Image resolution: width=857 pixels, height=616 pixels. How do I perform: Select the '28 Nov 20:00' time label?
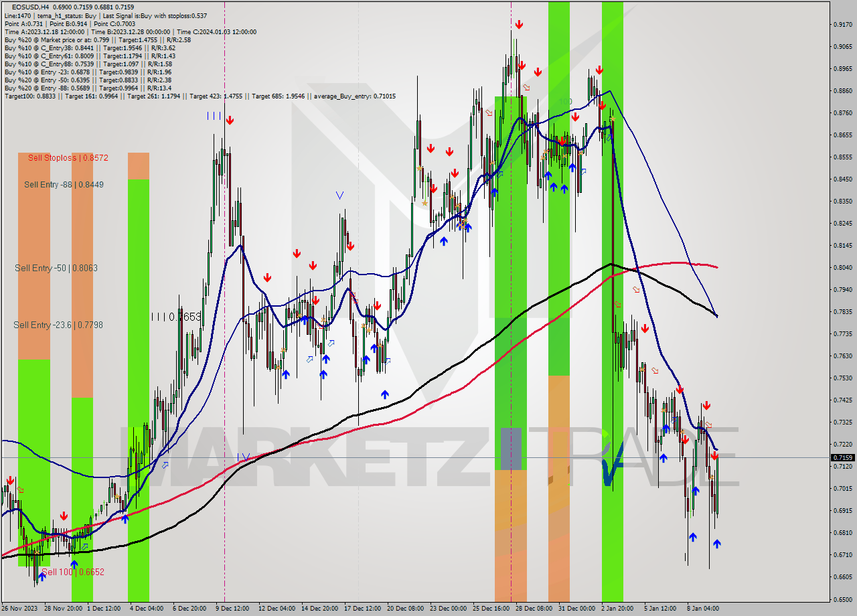click(x=64, y=609)
